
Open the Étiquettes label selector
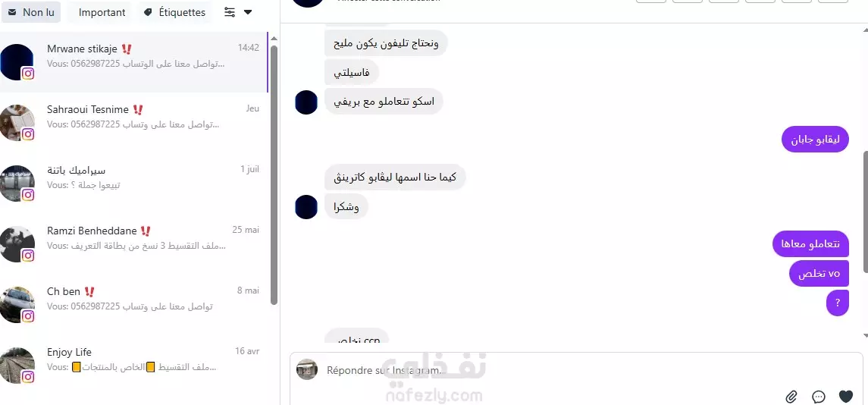(x=175, y=12)
